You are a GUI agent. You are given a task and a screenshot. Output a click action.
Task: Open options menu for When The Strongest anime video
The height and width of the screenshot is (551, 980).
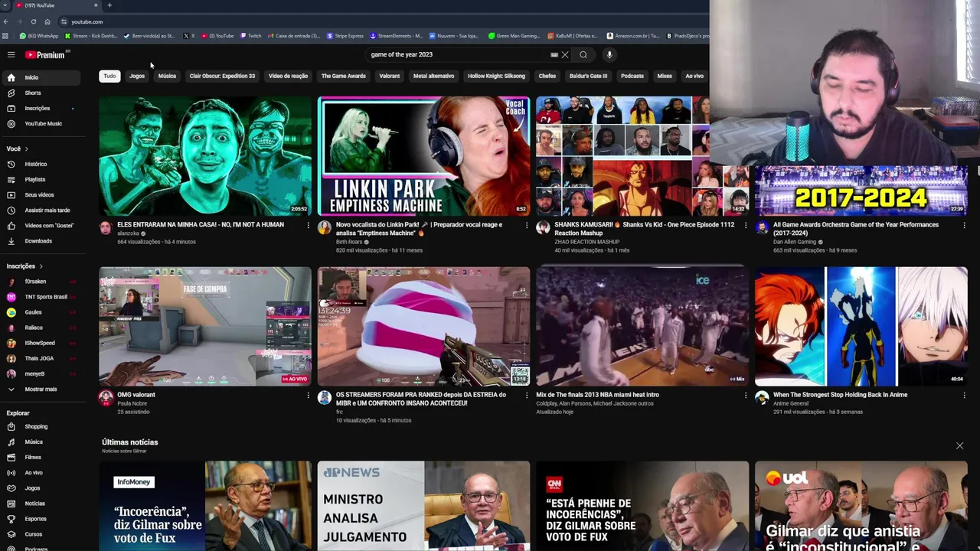964,396
